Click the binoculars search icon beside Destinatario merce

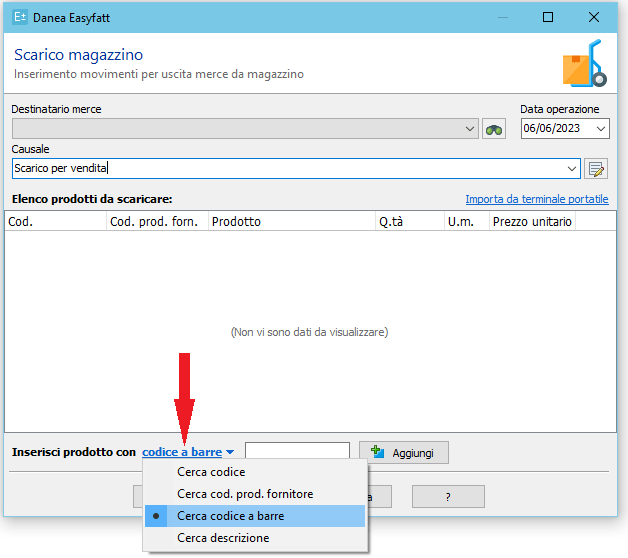494,129
